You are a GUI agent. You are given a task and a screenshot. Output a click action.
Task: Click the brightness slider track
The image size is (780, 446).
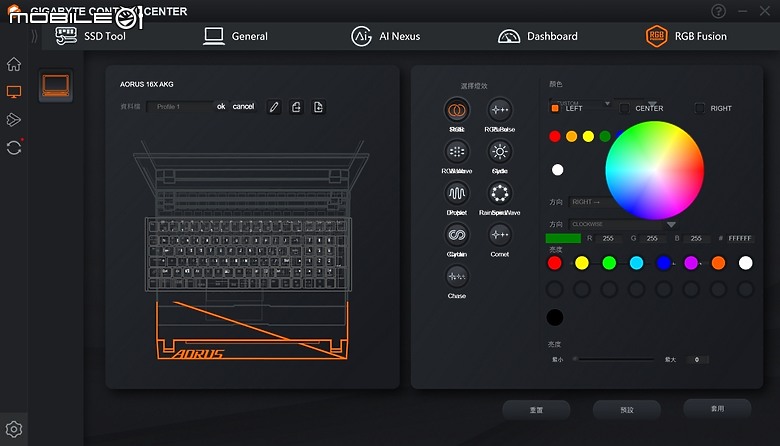click(x=614, y=359)
